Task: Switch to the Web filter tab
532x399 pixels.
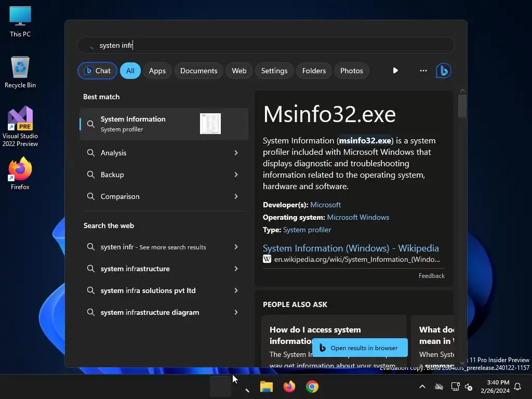Action: pos(239,71)
